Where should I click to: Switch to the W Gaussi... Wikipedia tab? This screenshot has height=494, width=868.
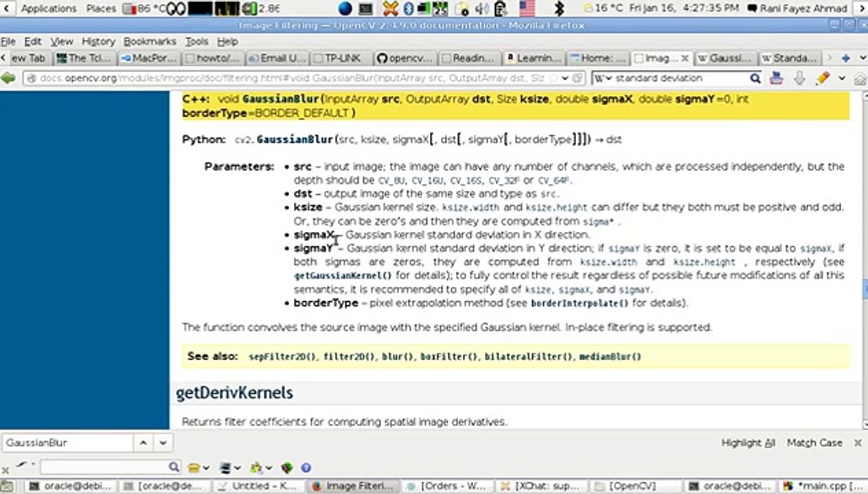724,58
